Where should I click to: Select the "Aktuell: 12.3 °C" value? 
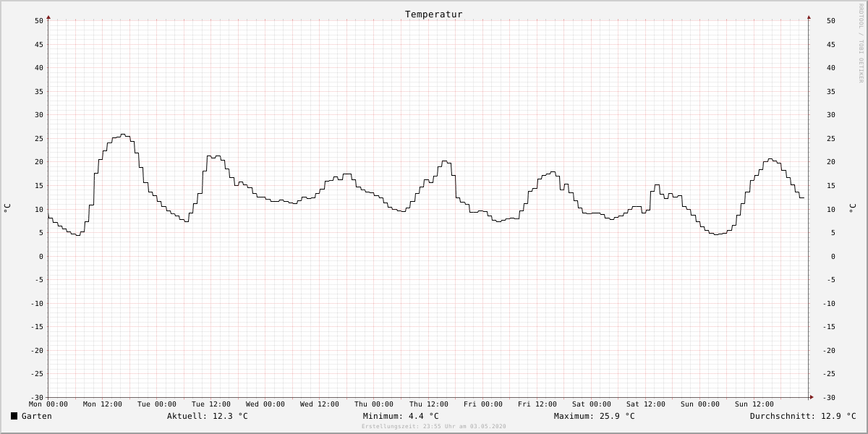[x=208, y=416]
